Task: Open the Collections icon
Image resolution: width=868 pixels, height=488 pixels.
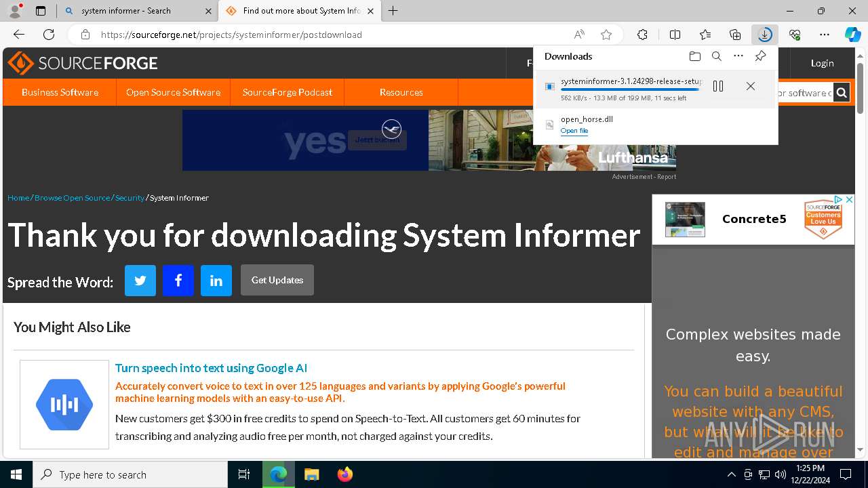Action: (735, 35)
